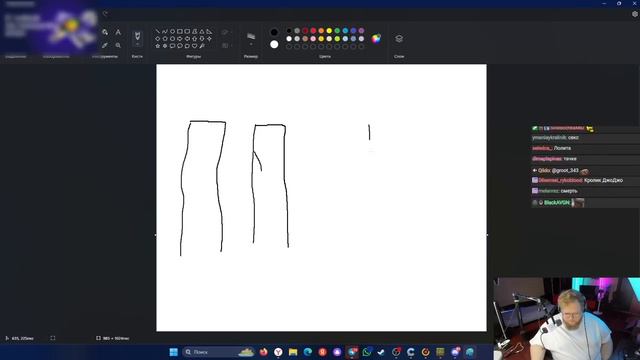The height and width of the screenshot is (360, 640).
Task: Choose the Rounded rectangle callout shape
Action: point(172,46)
